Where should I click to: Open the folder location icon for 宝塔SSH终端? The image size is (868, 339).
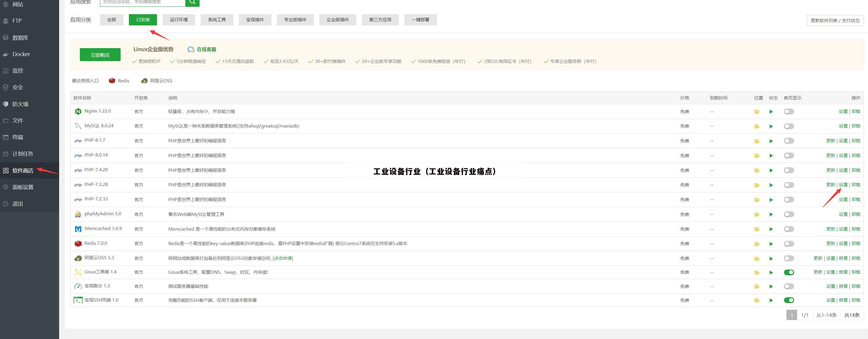tap(757, 300)
